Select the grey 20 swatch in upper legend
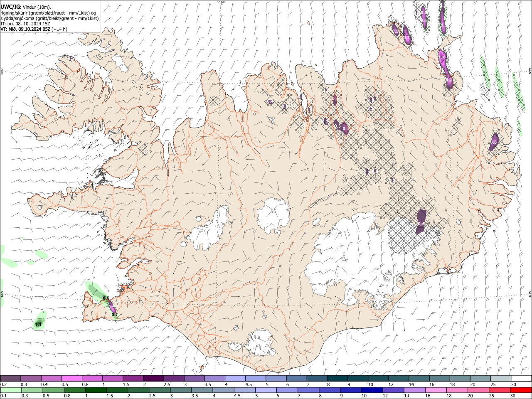Screen dimensions: 532x399 pyautogui.click(x=480, y=378)
